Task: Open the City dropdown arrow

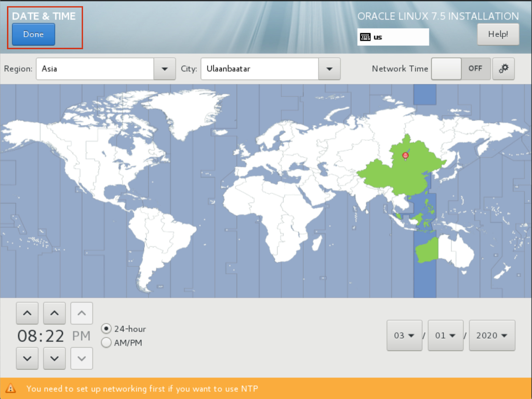Action: tap(329, 69)
